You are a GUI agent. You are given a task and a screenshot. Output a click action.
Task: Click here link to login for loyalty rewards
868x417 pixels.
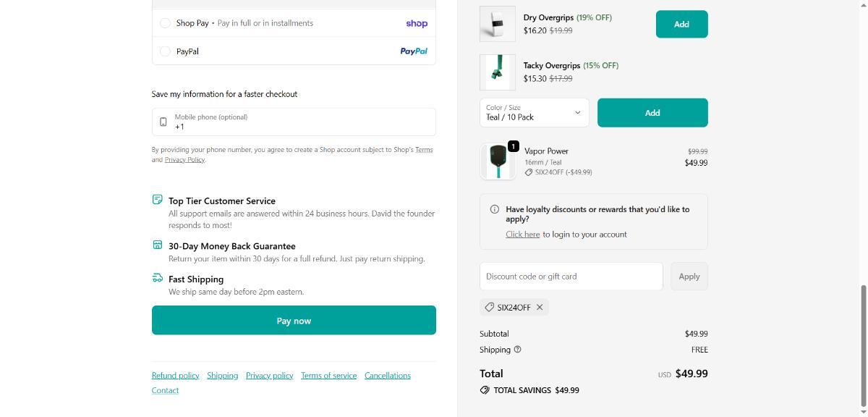pyautogui.click(x=522, y=235)
